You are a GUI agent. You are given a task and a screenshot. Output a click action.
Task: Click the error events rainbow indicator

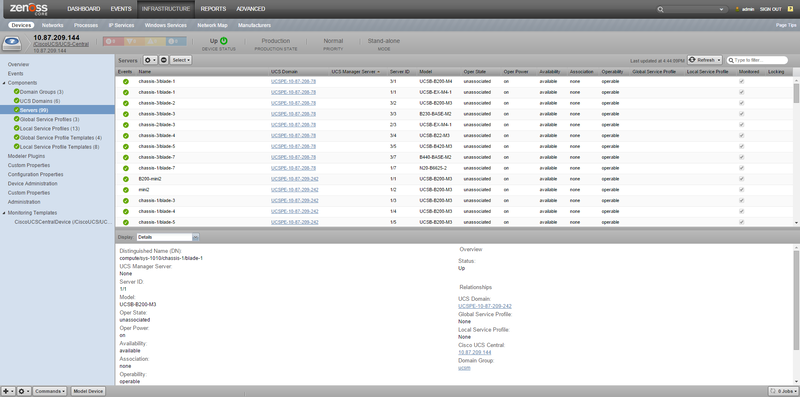point(134,41)
